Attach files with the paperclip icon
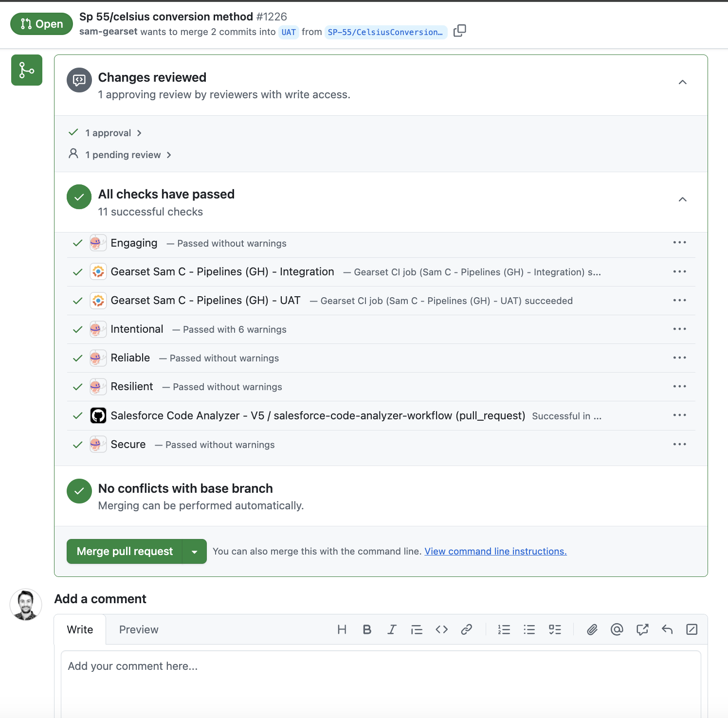The width and height of the screenshot is (728, 718). point(592,629)
